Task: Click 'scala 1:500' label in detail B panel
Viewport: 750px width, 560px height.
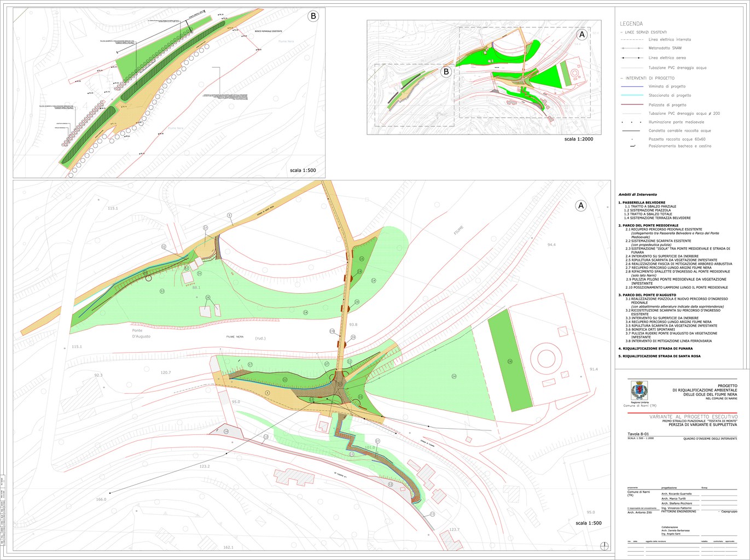Action: 303,170
